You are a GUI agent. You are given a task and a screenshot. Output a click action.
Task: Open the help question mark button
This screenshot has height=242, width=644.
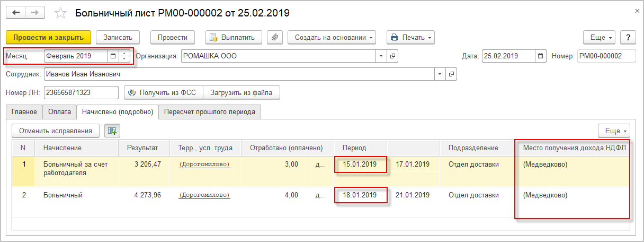point(628,37)
